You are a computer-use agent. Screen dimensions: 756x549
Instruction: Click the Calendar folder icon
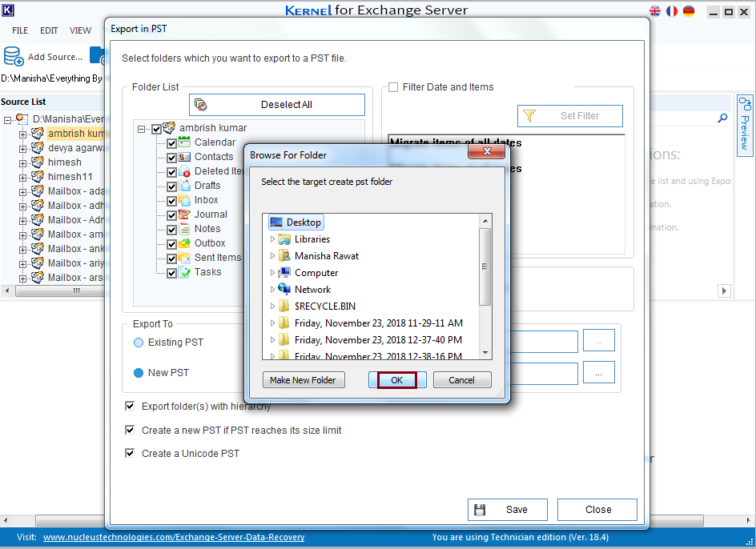[x=184, y=142]
